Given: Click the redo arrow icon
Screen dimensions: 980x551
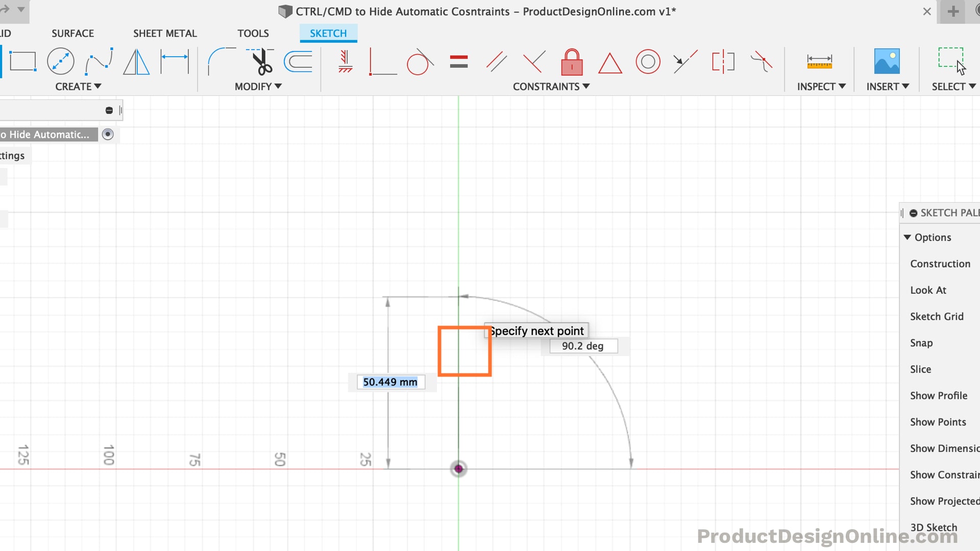Looking at the screenshot, I should pyautogui.click(x=5, y=9).
